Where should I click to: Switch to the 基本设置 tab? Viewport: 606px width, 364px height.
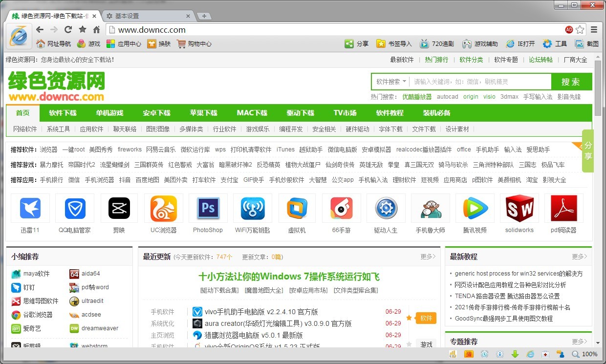[x=127, y=16]
